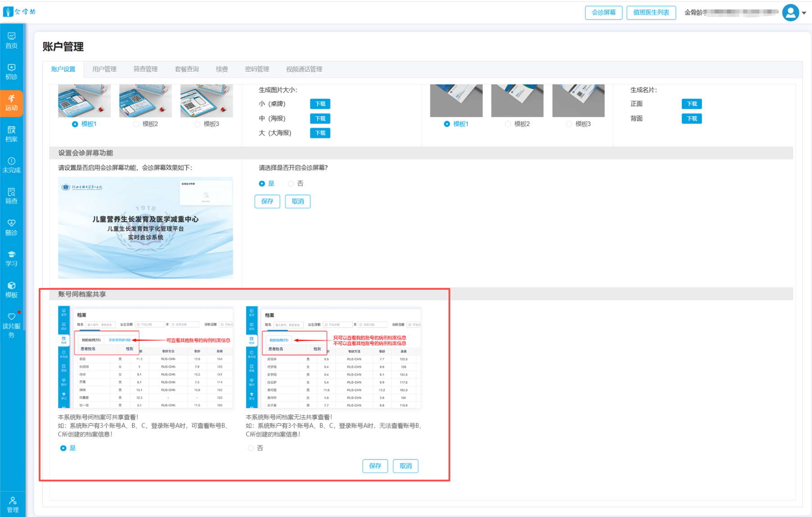Click the 会诊屏幕 preview image
The width and height of the screenshot is (812, 517).
coord(145,228)
